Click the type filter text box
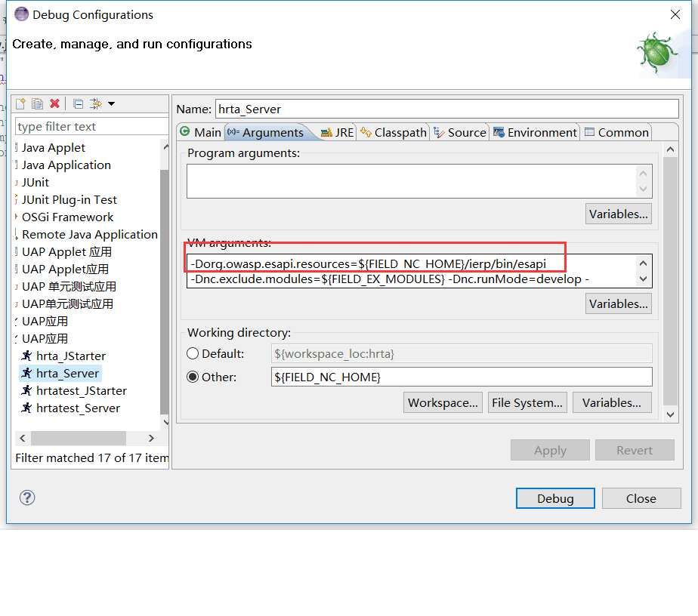 pyautogui.click(x=91, y=126)
